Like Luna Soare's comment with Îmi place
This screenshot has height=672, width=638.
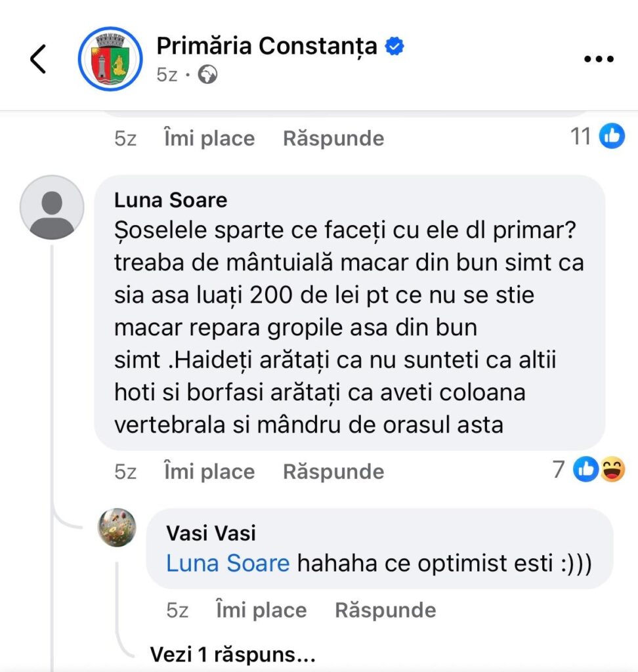point(209,471)
